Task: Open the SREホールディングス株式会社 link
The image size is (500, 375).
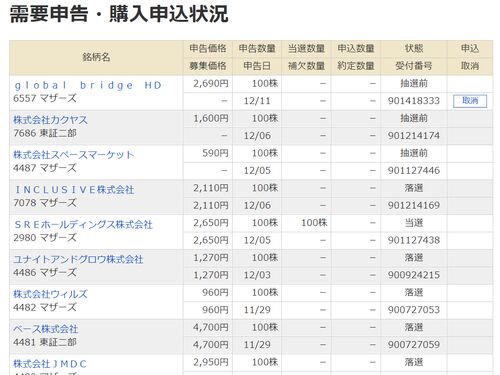Action: [x=83, y=224]
